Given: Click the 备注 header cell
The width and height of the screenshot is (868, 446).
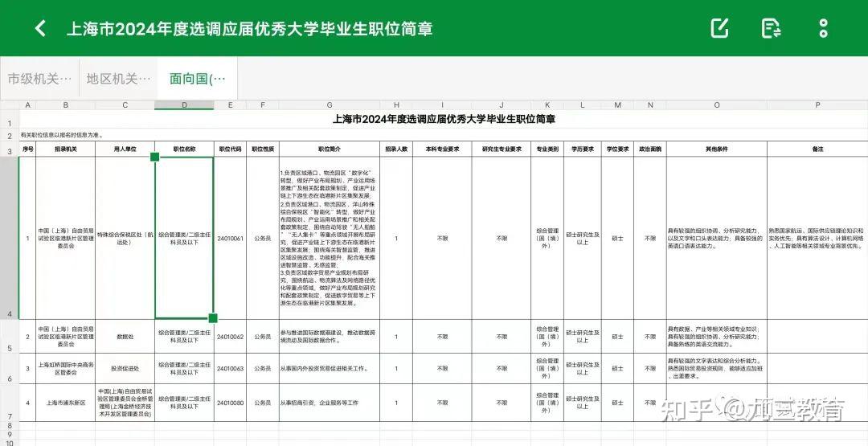Looking at the screenshot, I should click(x=817, y=149).
